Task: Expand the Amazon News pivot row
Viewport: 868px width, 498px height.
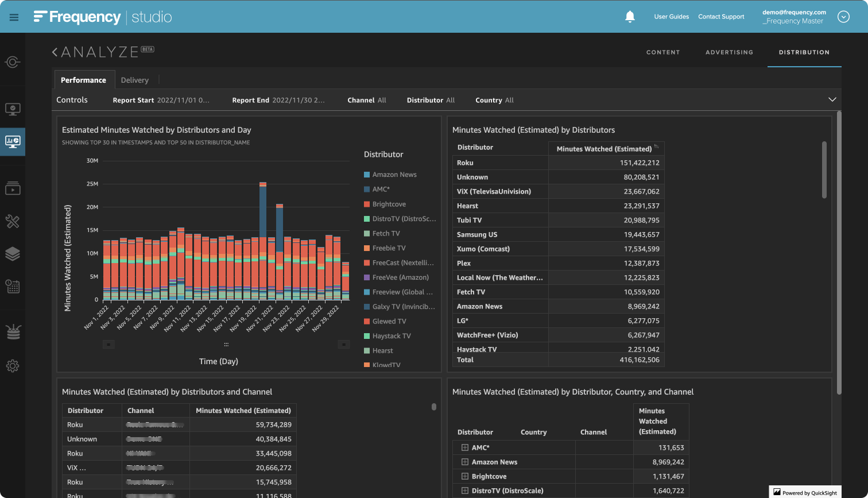Action: [465, 462]
